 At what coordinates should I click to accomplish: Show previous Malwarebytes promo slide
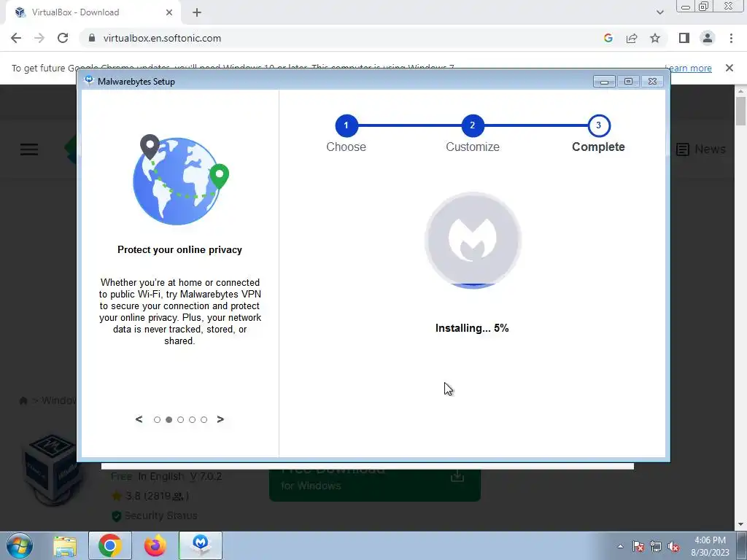pyautogui.click(x=139, y=419)
